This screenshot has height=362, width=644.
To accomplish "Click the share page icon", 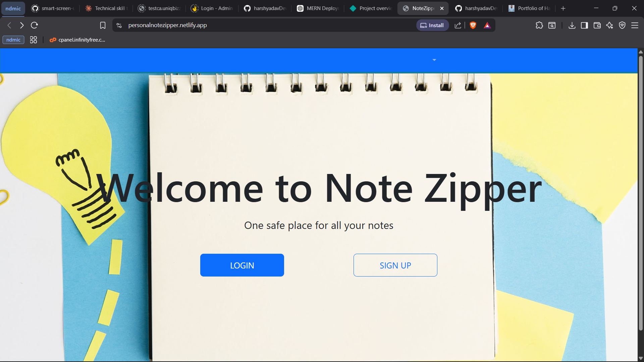I will click(458, 25).
